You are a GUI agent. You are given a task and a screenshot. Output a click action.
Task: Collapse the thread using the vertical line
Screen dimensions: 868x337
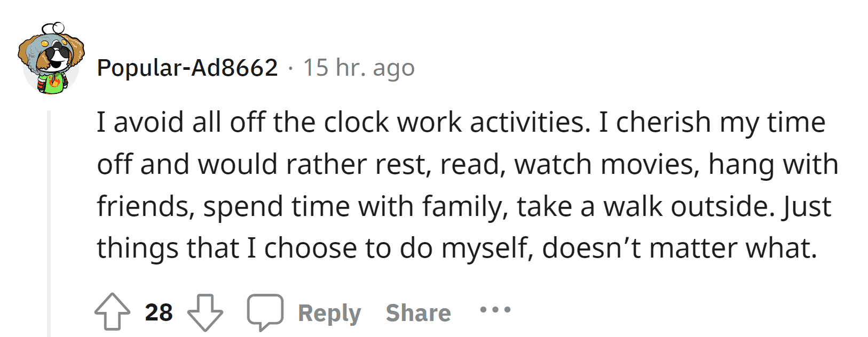pyautogui.click(x=49, y=224)
